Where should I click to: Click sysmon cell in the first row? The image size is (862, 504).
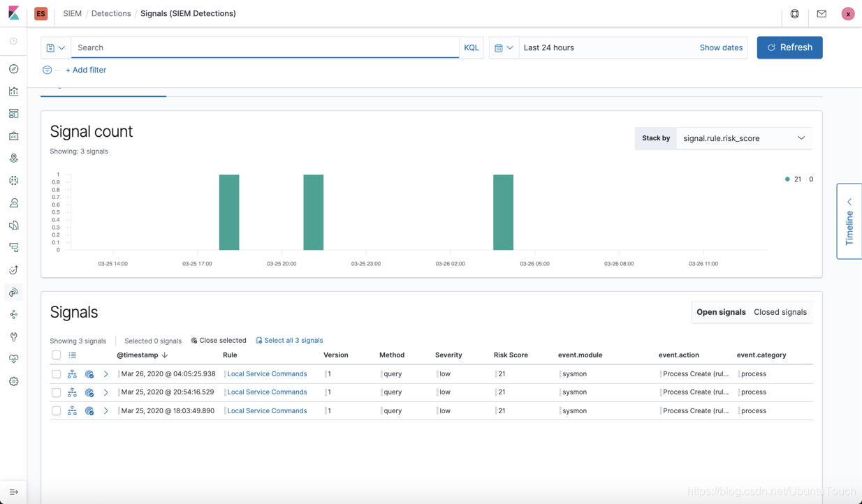tap(574, 374)
